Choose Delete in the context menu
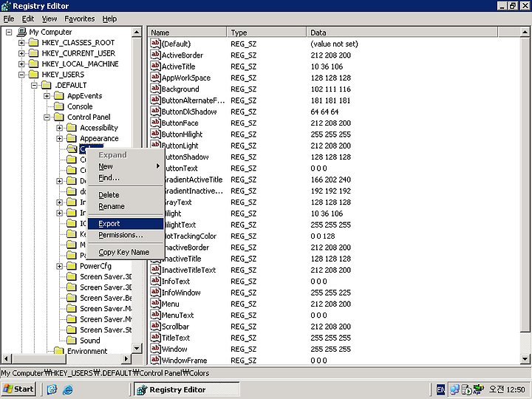The height and width of the screenshot is (399, 532). [x=126, y=195]
